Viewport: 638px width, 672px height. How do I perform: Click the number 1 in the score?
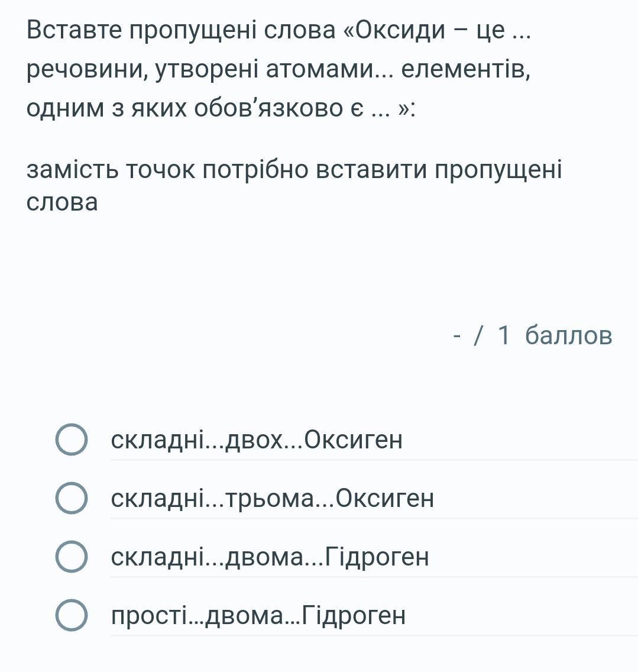(x=503, y=335)
